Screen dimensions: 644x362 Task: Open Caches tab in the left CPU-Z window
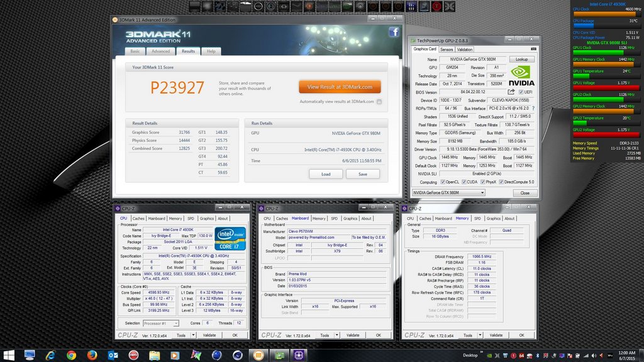pos(138,218)
